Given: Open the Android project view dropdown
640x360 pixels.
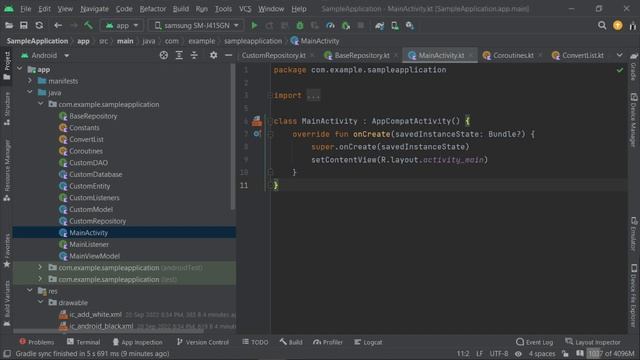Looking at the screenshot, I should pos(45,55).
